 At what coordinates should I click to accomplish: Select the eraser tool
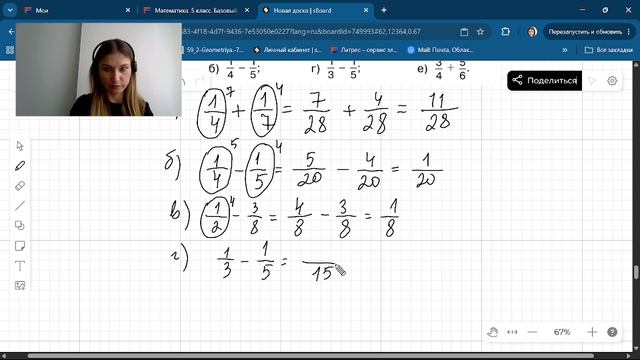(x=20, y=186)
